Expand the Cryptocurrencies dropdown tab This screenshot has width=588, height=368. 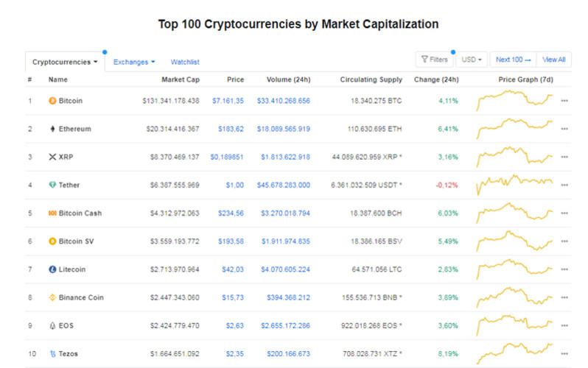pyautogui.click(x=65, y=63)
